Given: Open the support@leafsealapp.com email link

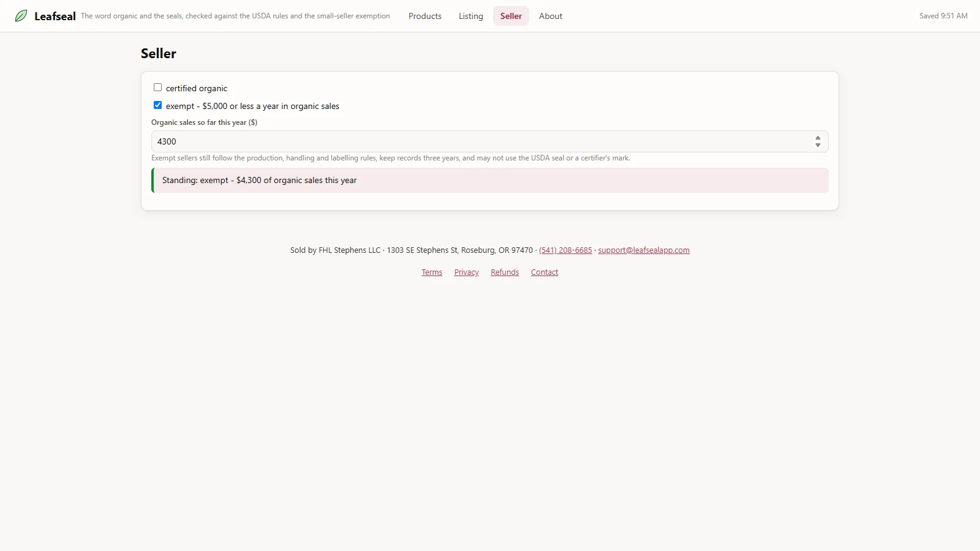Looking at the screenshot, I should tap(644, 250).
